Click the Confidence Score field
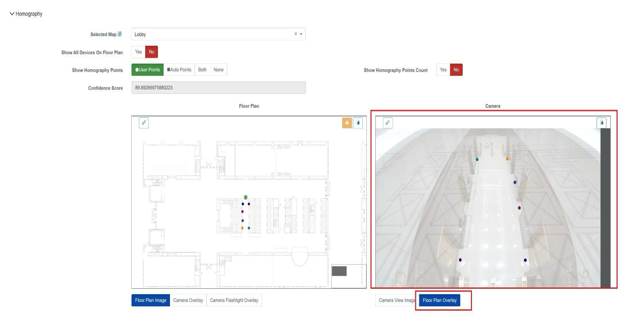The image size is (644, 321). (218, 88)
